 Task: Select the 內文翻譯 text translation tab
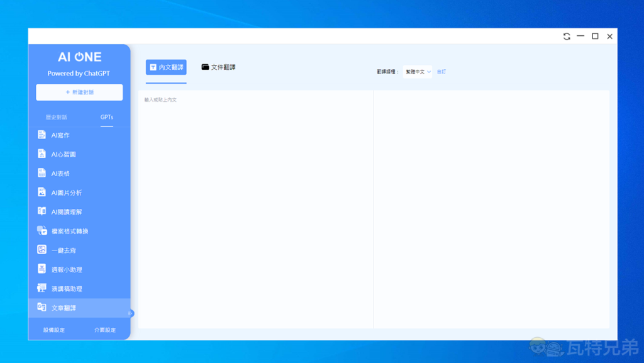point(166,67)
